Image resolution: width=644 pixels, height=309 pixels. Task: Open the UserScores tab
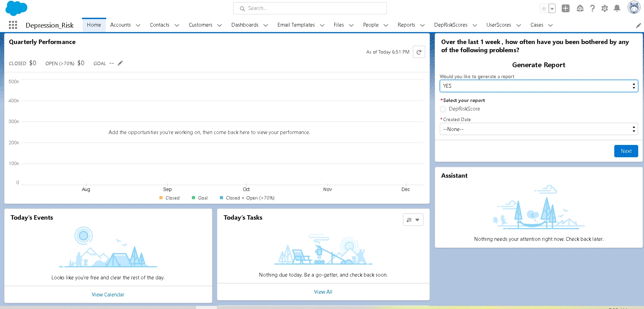(499, 25)
